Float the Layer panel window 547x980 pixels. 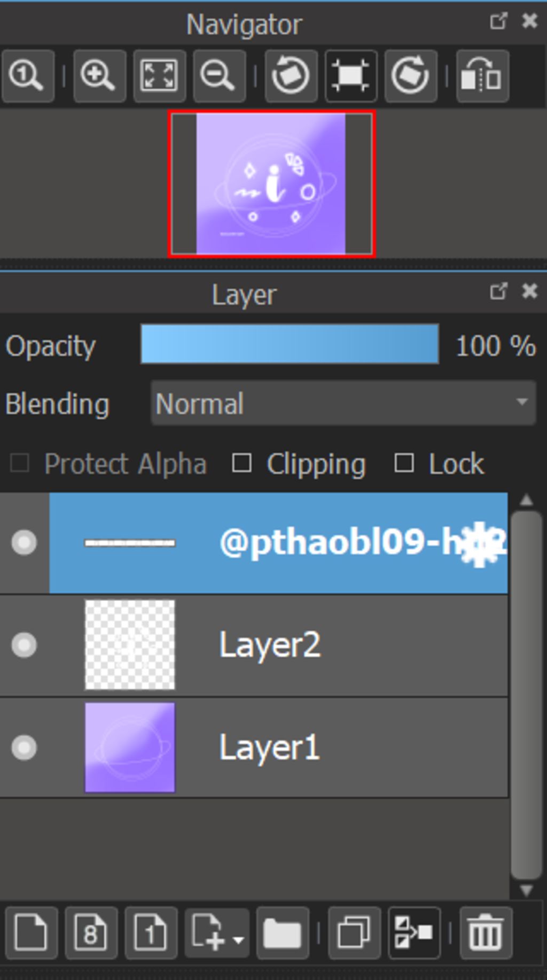pos(498,291)
